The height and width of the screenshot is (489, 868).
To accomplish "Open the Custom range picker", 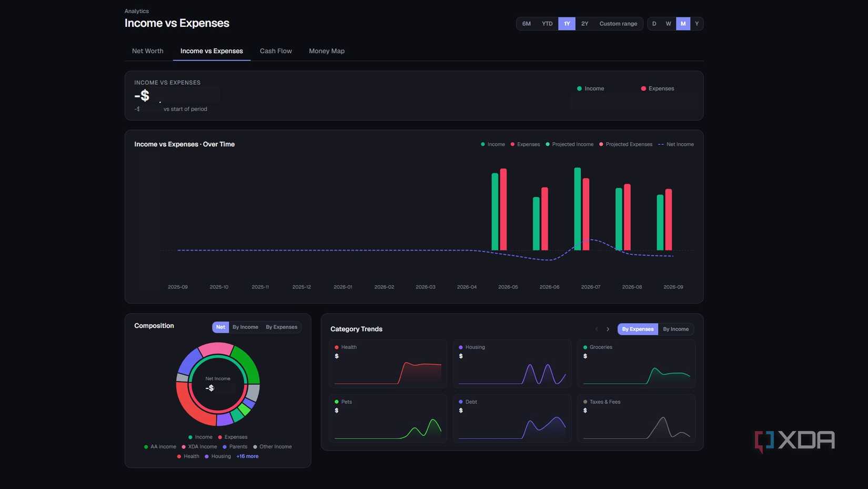I will coord(618,24).
